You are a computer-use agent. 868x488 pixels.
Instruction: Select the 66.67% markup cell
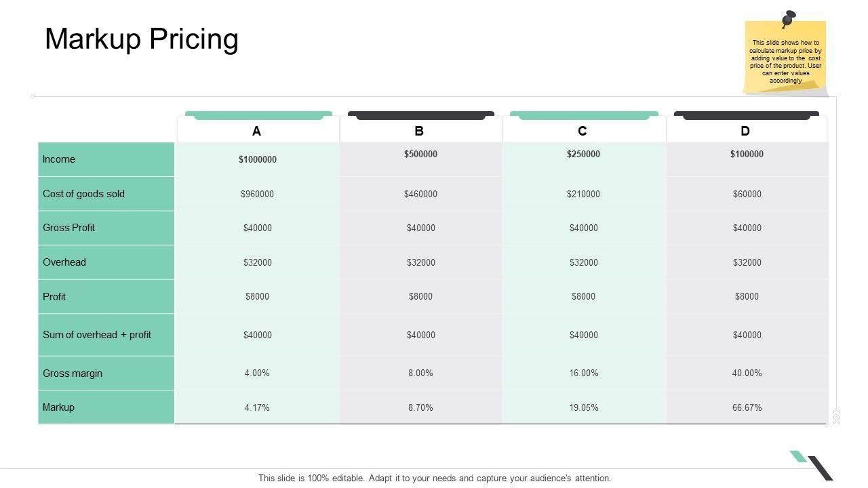[x=747, y=407]
